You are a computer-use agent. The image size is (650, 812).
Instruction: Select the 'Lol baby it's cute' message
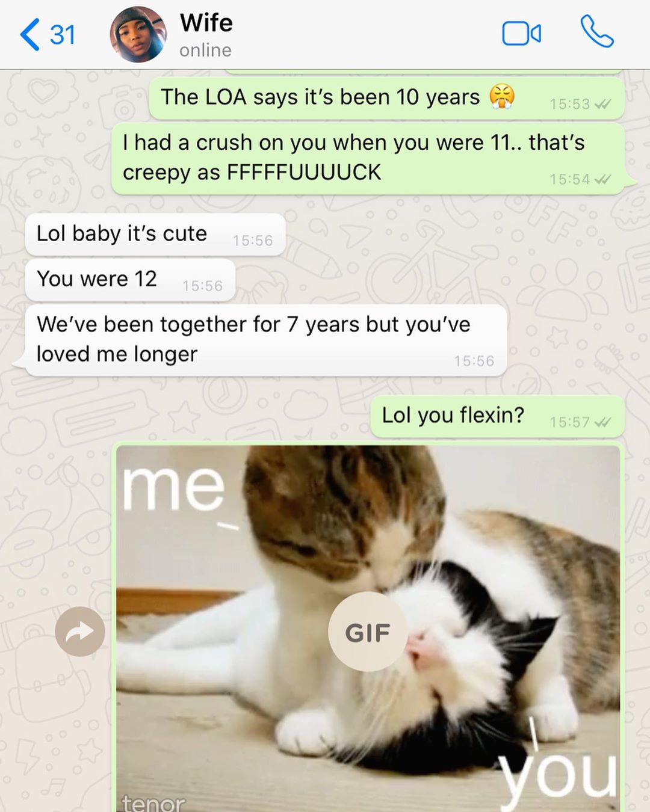point(155,234)
